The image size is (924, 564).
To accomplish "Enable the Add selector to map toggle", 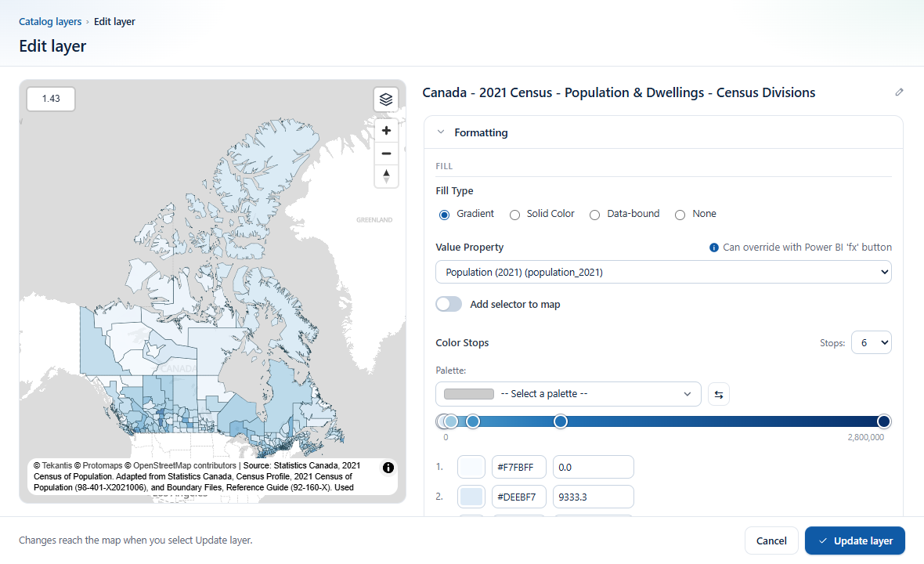I will tap(449, 304).
